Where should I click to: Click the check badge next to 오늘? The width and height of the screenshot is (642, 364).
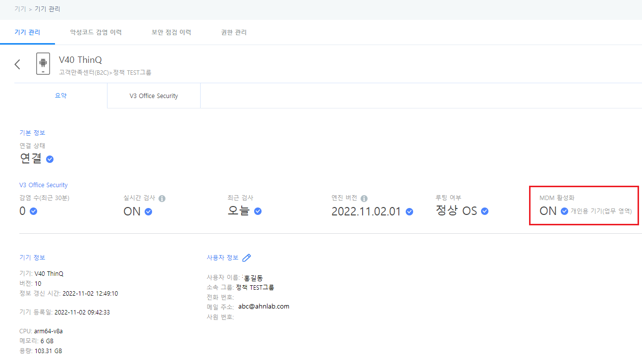click(258, 211)
